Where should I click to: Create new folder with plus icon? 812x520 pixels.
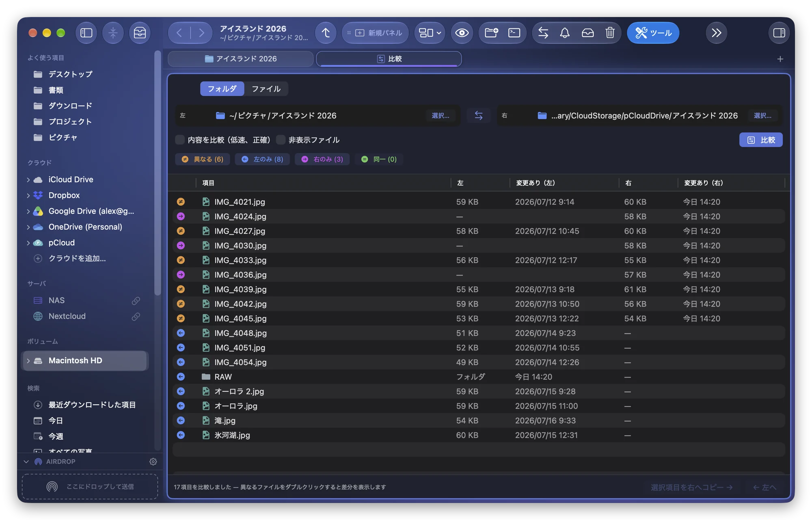coord(491,33)
